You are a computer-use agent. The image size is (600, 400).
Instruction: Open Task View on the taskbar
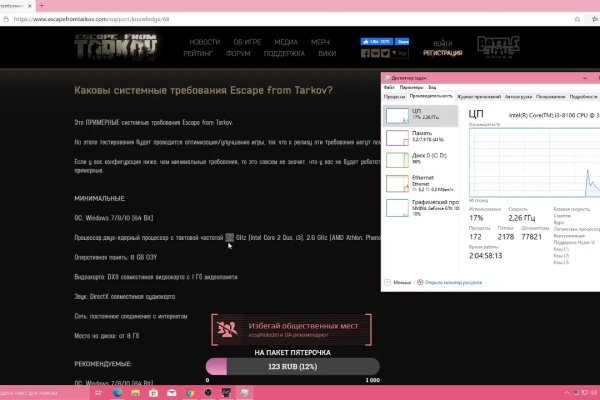point(98,393)
